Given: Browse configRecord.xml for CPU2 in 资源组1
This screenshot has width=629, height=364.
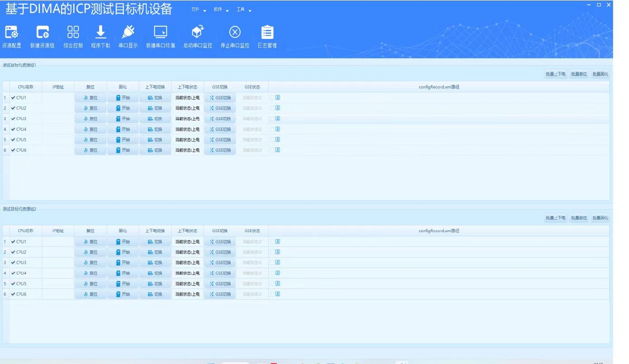Looking at the screenshot, I should pos(278,108).
